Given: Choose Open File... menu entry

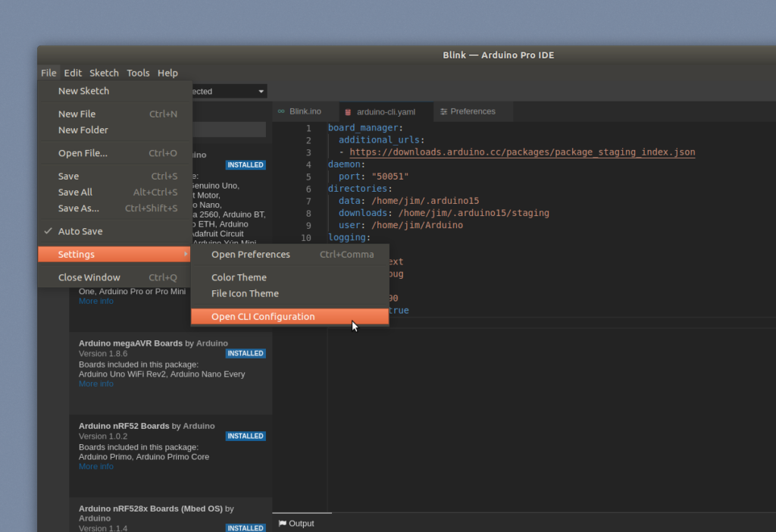Looking at the screenshot, I should [x=115, y=153].
